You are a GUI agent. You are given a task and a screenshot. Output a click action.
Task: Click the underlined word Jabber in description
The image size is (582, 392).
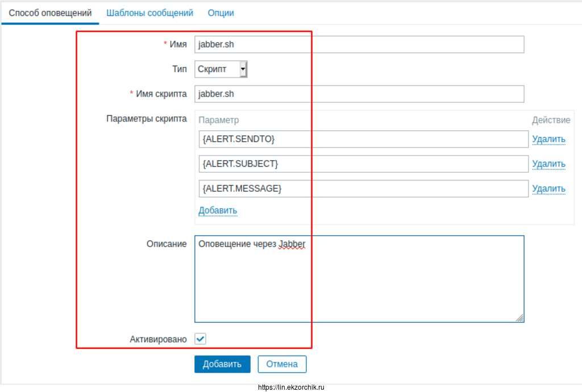[292, 244]
